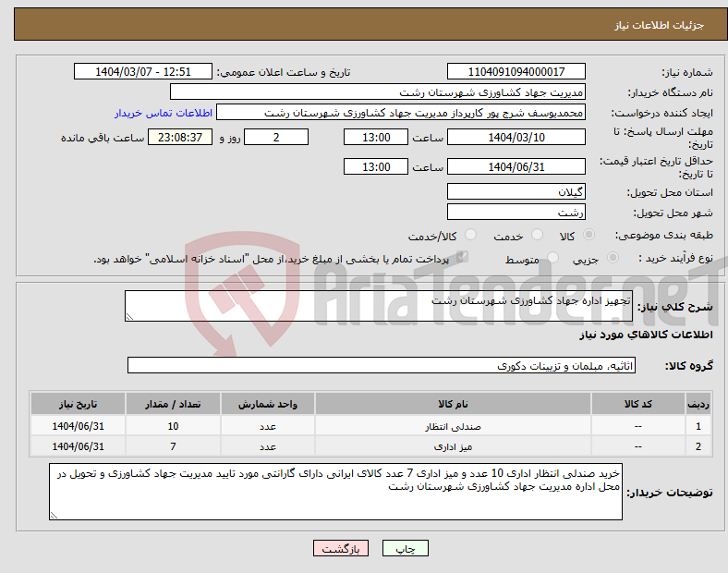
Task: Click the delivery city field رشت
Action: click(x=516, y=212)
